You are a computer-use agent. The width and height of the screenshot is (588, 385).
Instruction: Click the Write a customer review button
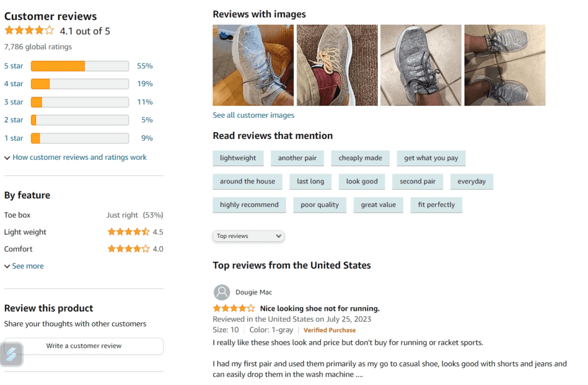coord(83,346)
